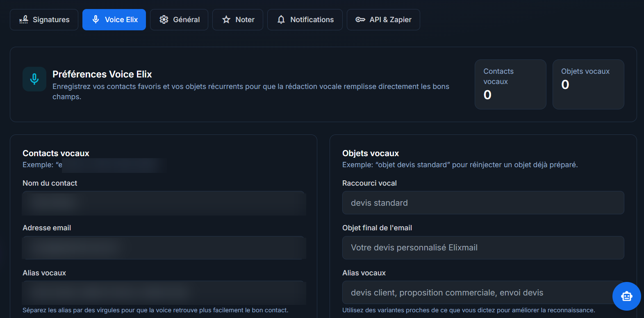Click the Contacts vocaux section title
The height and width of the screenshot is (318, 644).
tap(56, 153)
